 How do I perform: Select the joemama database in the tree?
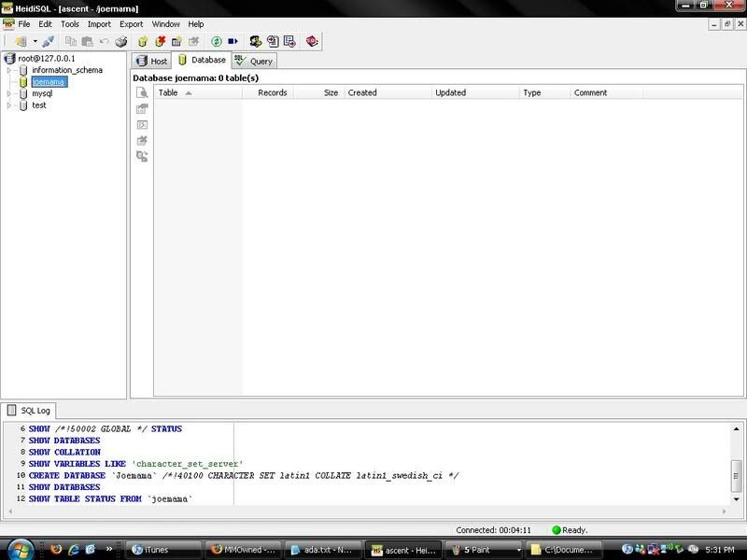(49, 82)
